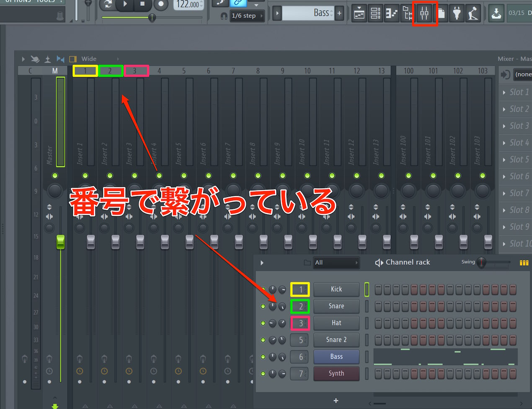Mute the Synth channel green LED
Image resolution: width=532 pixels, height=409 pixels.
pos(263,373)
